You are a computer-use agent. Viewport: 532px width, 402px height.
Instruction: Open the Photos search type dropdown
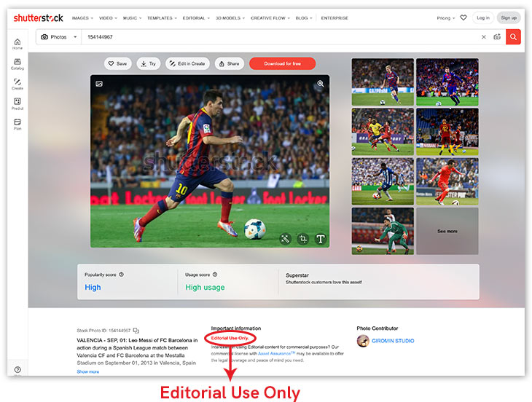[x=59, y=37]
